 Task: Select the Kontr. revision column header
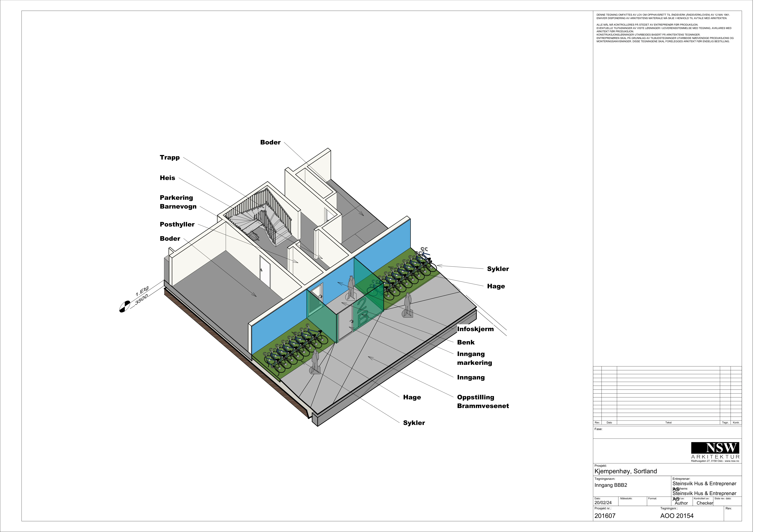(736, 422)
